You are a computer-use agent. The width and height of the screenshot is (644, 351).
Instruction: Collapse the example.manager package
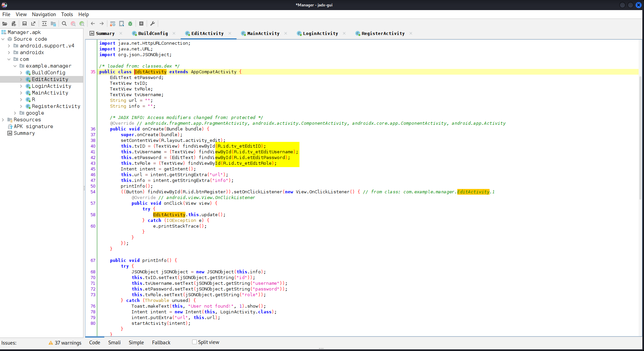[15, 66]
